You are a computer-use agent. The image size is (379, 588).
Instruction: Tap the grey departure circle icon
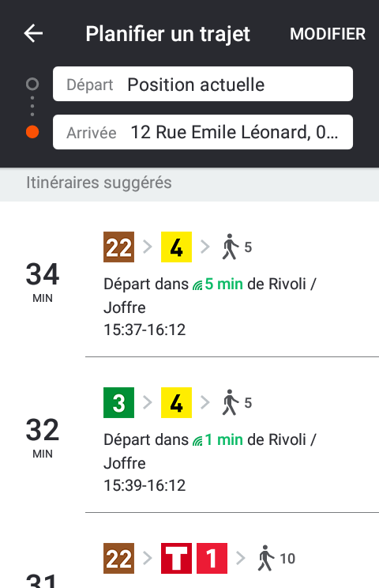click(x=32, y=84)
